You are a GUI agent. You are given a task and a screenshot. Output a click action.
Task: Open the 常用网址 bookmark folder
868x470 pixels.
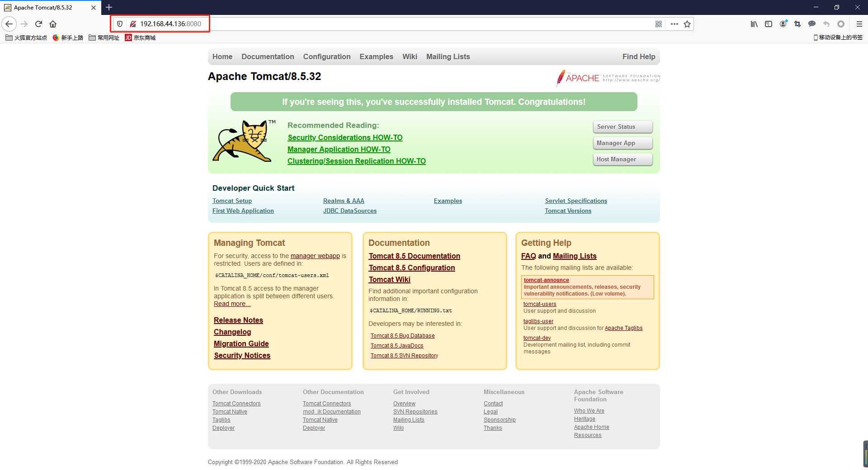(x=104, y=38)
